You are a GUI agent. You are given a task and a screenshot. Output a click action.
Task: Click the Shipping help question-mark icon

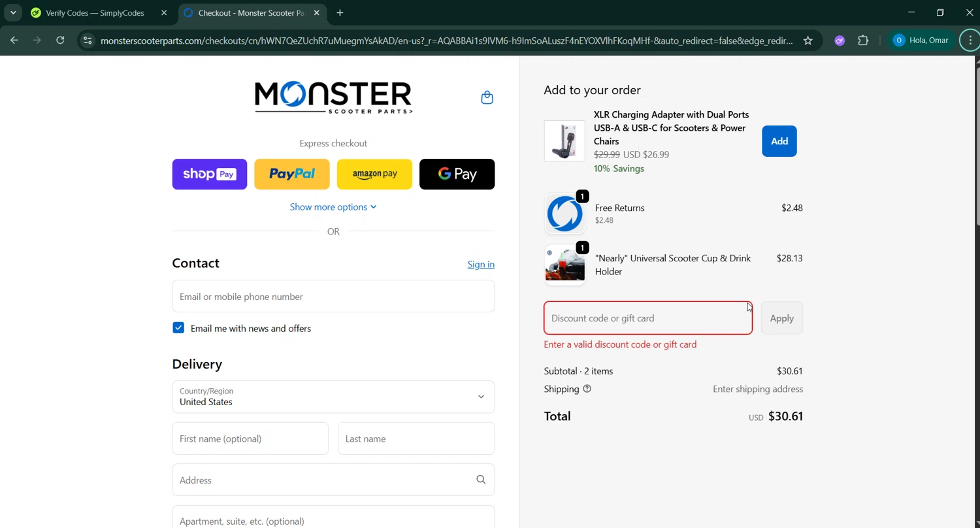pyautogui.click(x=587, y=389)
